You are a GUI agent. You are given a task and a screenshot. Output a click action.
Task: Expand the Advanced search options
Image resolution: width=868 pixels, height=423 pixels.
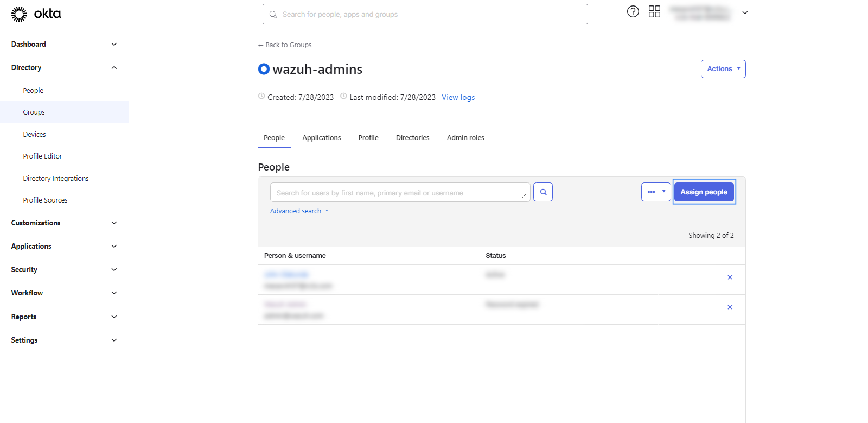pos(299,211)
